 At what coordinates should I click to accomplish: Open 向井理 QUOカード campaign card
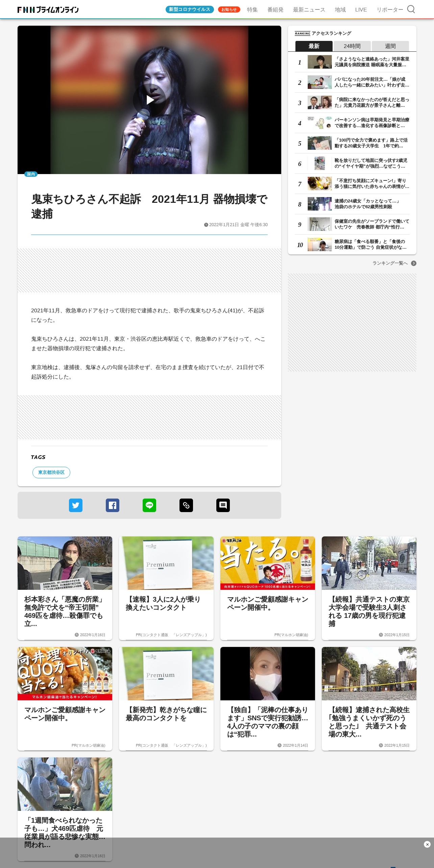(x=65, y=699)
